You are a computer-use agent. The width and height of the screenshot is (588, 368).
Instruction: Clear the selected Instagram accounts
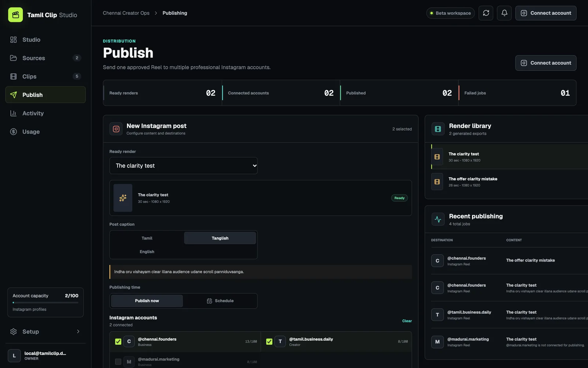[407, 321]
